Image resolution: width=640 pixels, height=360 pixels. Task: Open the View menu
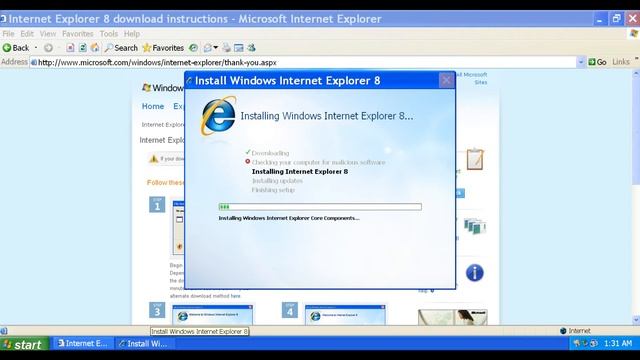48,33
